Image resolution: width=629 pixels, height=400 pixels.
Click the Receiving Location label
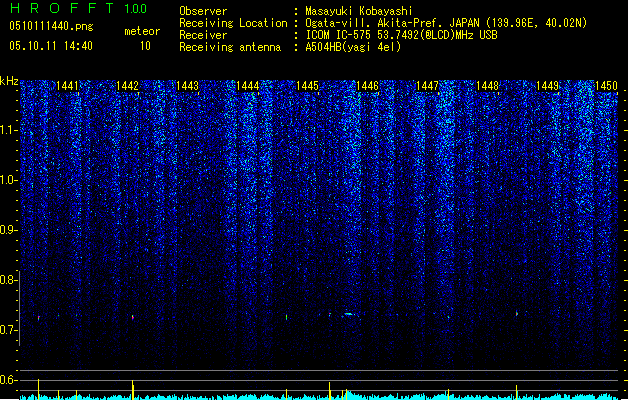[233, 23]
